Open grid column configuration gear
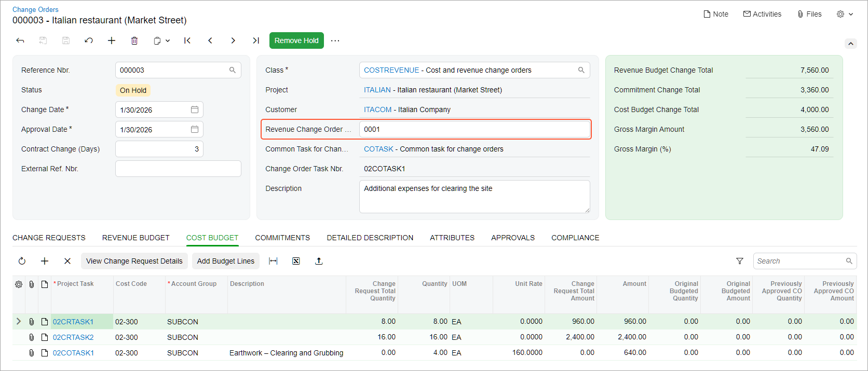 [19, 284]
